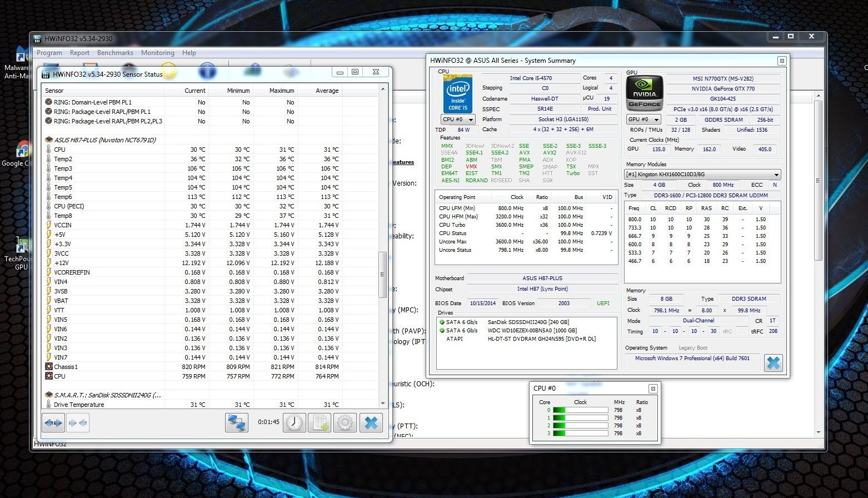Reset the sensor timer with the clock icon

295,423
